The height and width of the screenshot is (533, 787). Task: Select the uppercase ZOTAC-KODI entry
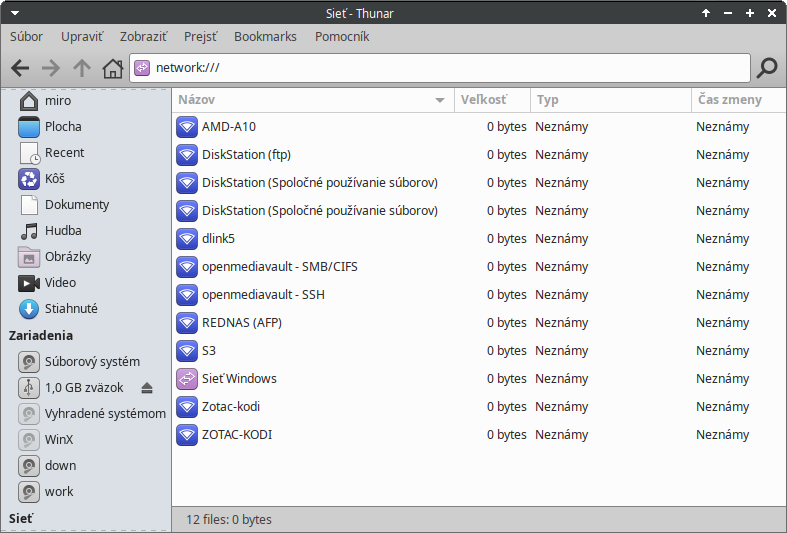tap(237, 435)
